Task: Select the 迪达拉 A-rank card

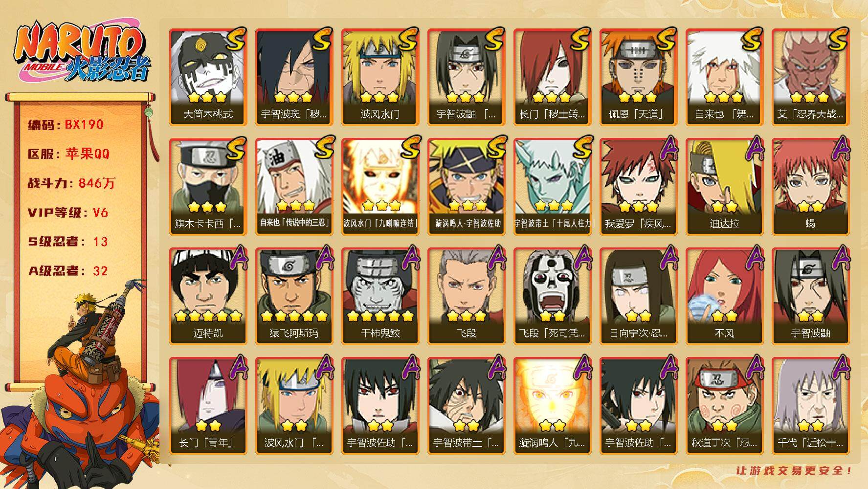Action: [x=724, y=186]
